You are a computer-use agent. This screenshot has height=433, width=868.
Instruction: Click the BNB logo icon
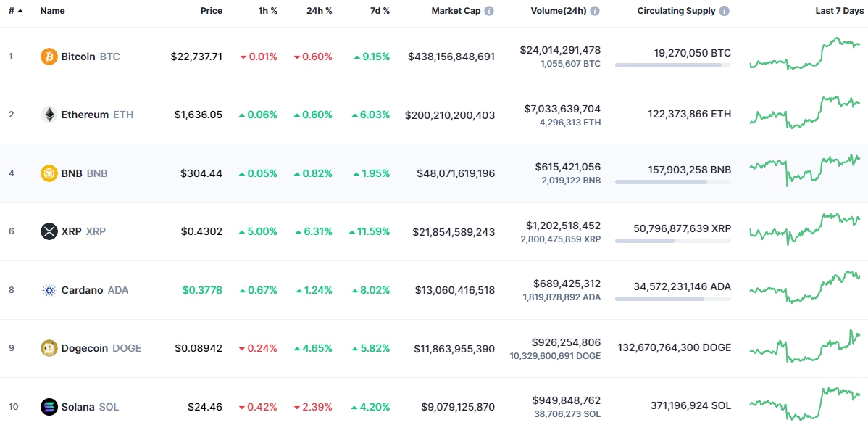[49, 173]
